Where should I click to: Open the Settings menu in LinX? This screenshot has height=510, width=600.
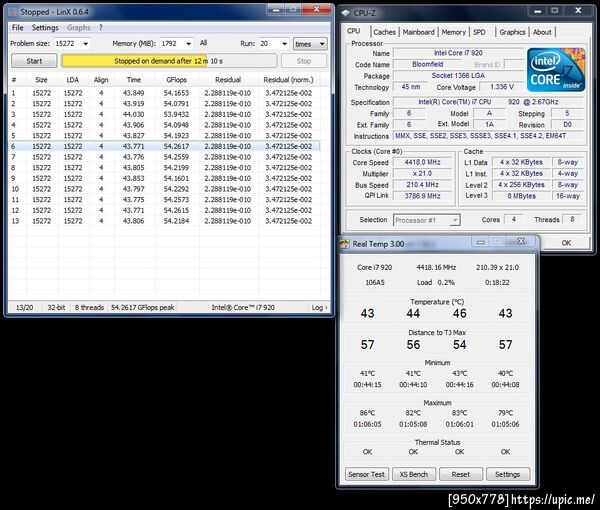tap(45, 28)
